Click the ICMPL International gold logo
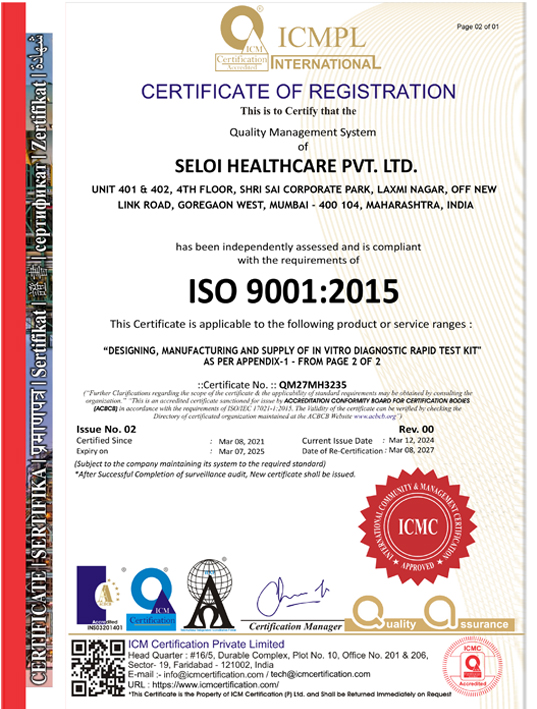This screenshot has height=709, width=537. [x=298, y=40]
